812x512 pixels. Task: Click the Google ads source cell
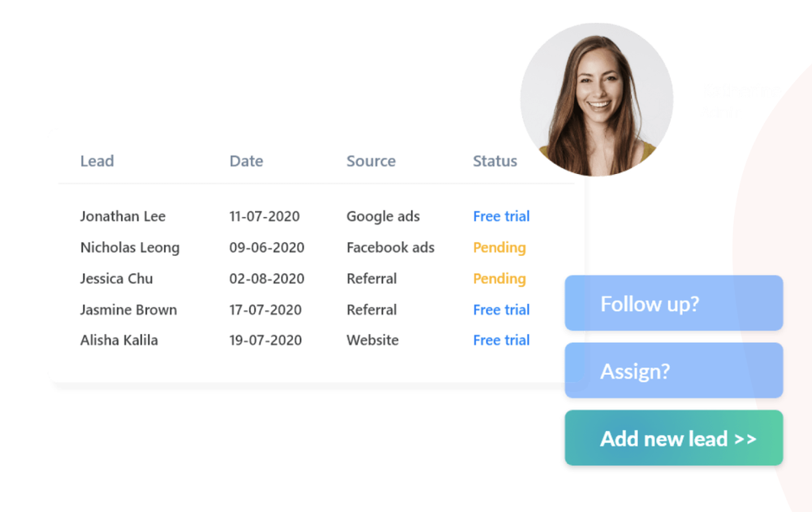coord(383,216)
